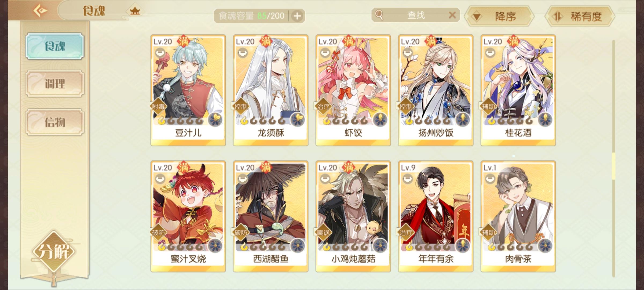Viewport: 644px width, 290px height.
Task: Switch to the 调理 tab
Action: tap(55, 84)
